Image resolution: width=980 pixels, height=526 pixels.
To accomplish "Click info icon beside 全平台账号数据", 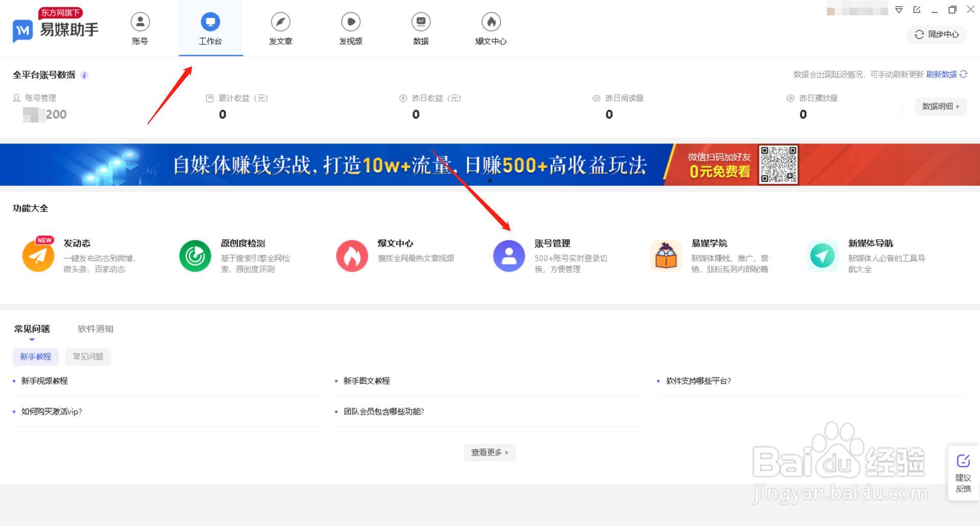I will (x=85, y=75).
